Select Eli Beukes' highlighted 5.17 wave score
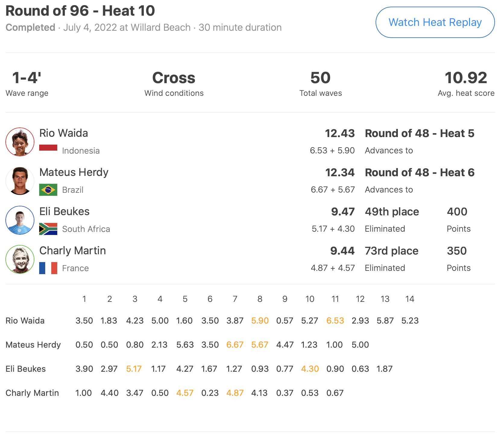 click(x=134, y=369)
